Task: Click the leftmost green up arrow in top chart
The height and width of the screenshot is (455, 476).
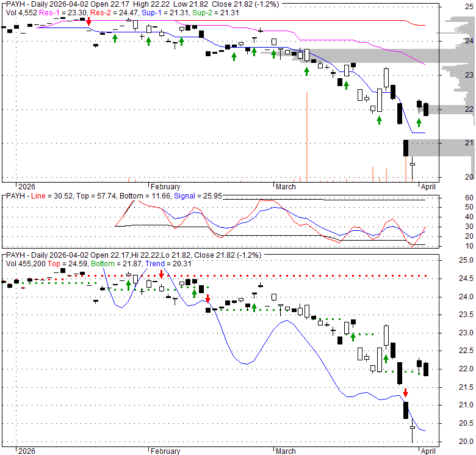Action: [115, 38]
